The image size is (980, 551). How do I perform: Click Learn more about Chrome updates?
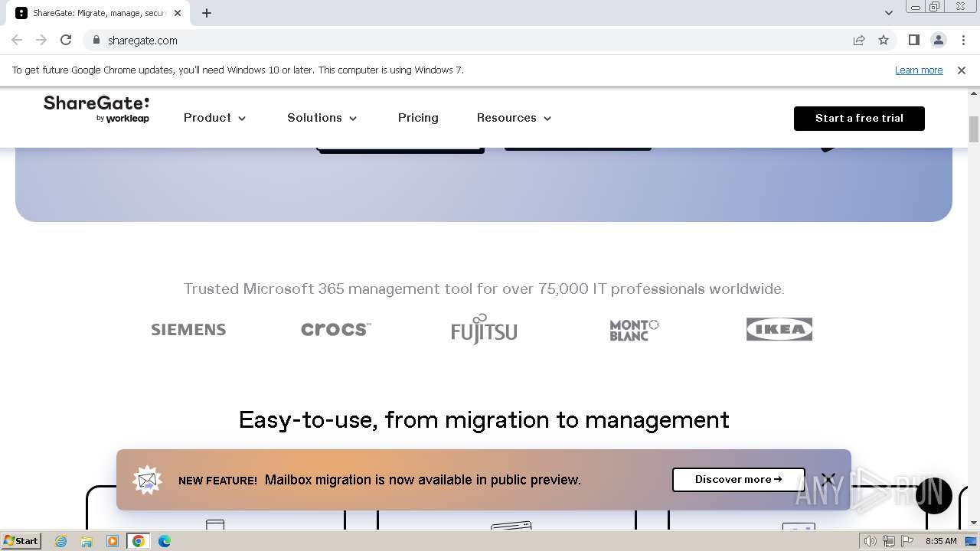[x=919, y=70]
